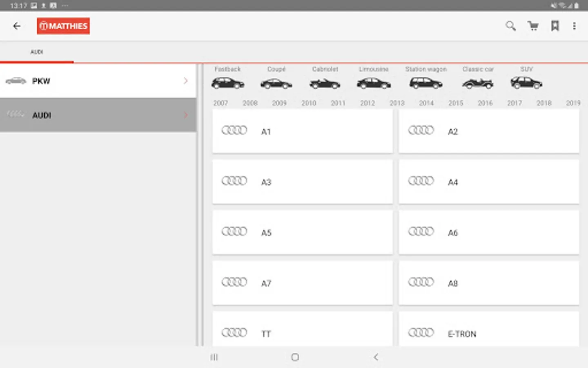Select the Station wagon body type icon
The height and width of the screenshot is (368, 588).
coord(426,83)
